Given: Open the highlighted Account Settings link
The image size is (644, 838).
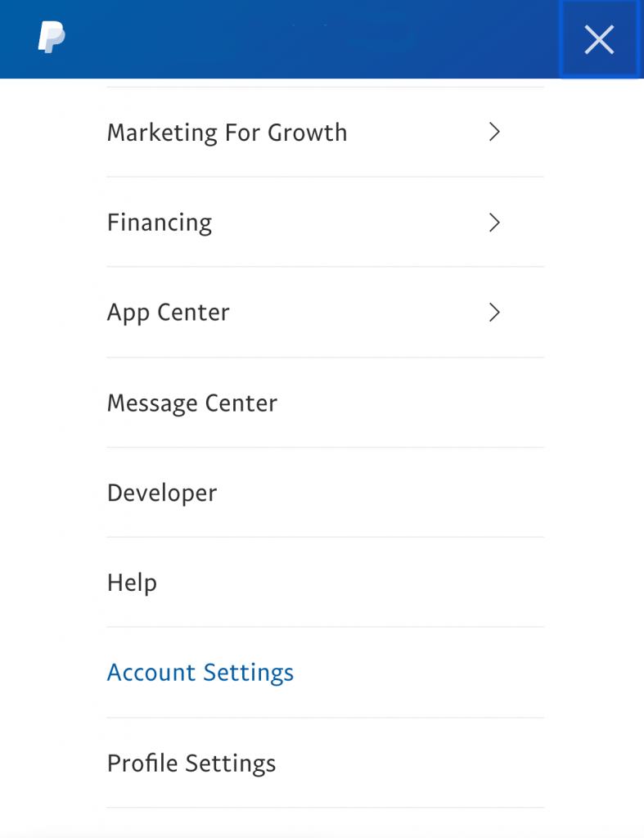Looking at the screenshot, I should point(200,673).
